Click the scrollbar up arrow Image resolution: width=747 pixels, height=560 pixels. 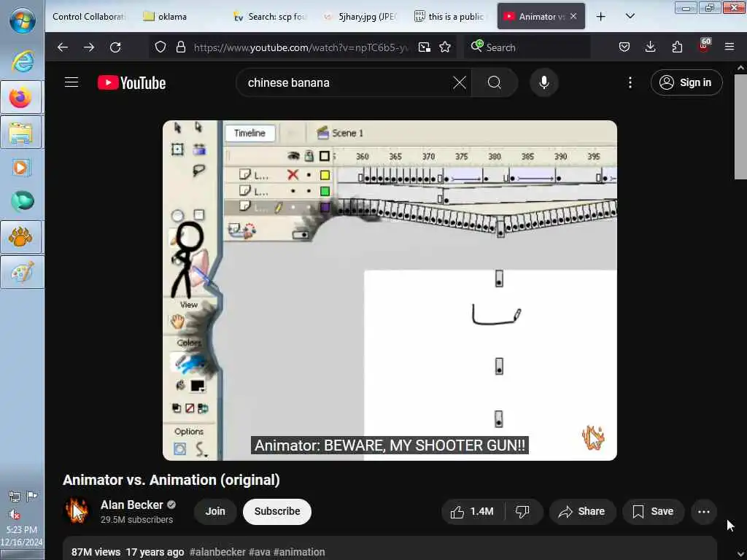coord(741,68)
